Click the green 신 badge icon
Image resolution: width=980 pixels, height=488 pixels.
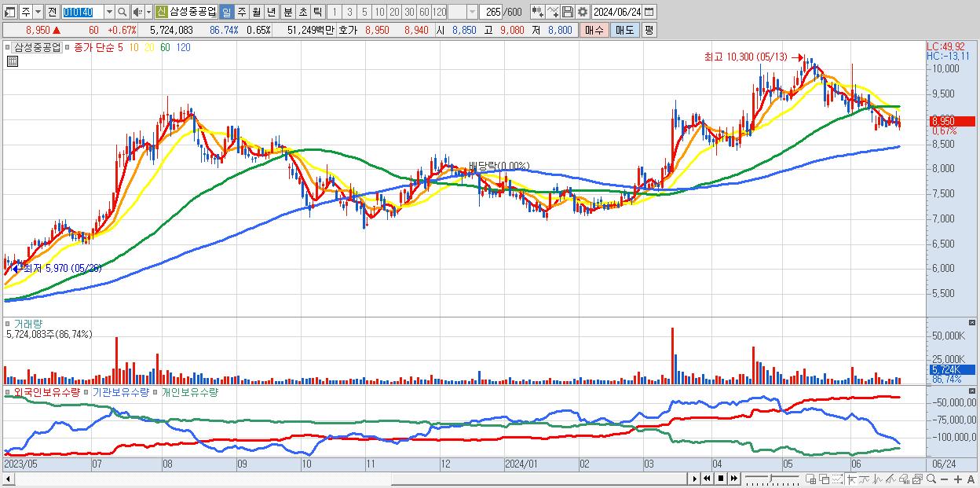point(161,12)
